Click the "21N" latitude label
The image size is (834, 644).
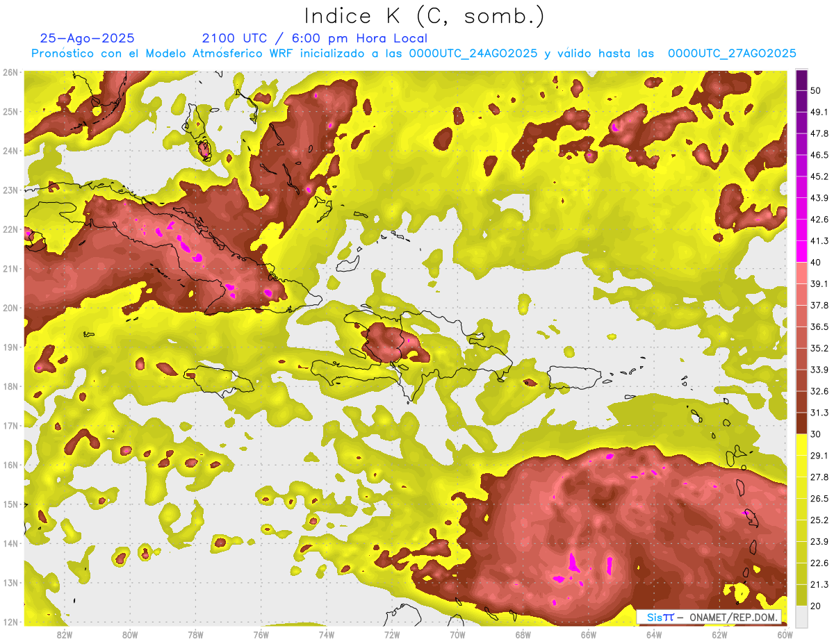click(10, 268)
